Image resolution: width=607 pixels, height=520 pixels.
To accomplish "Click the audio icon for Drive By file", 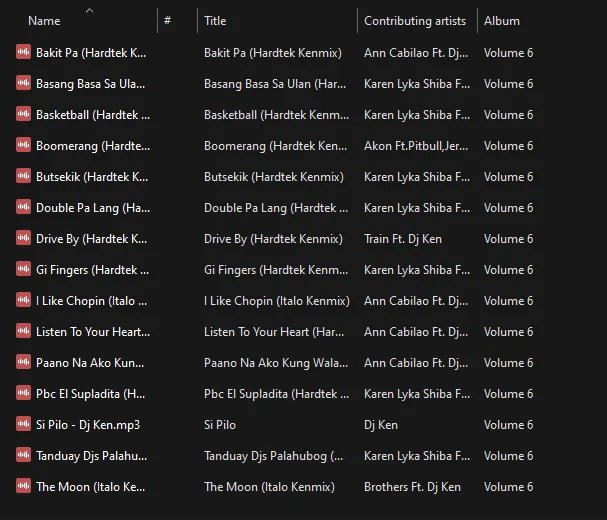I will coord(24,238).
